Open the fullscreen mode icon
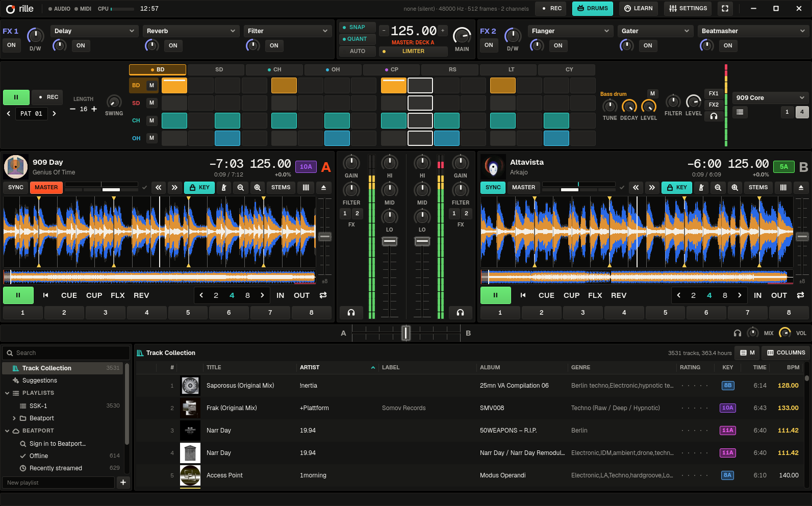The image size is (812, 506). pyautogui.click(x=725, y=9)
